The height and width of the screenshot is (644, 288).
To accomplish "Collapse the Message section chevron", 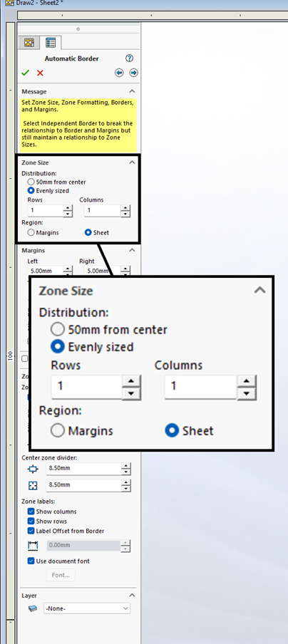I will click(132, 91).
